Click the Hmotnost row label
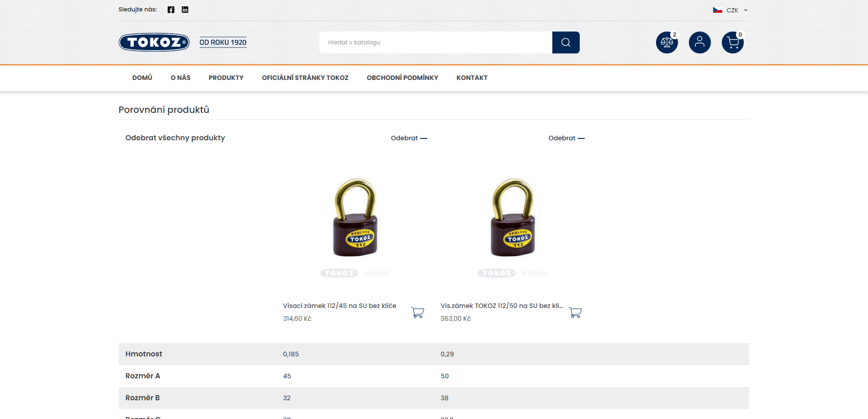The image size is (868, 419). pos(143,354)
